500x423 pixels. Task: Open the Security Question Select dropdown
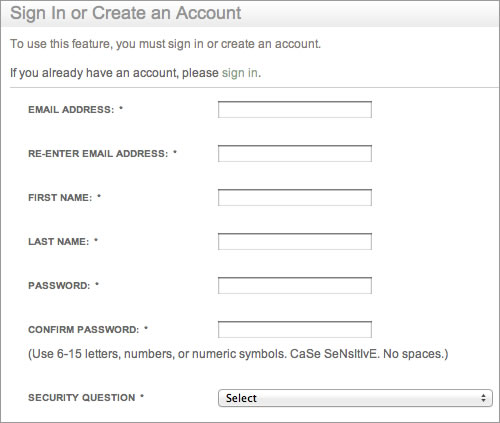(x=355, y=398)
